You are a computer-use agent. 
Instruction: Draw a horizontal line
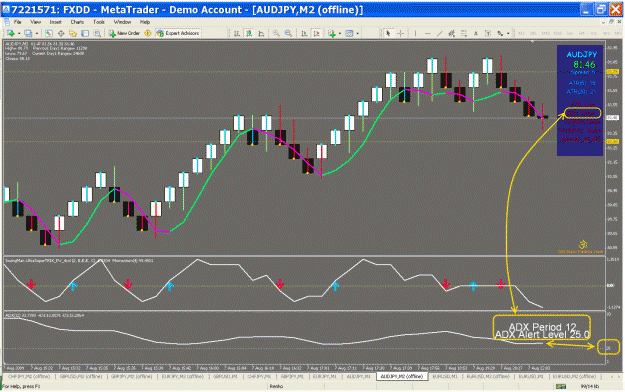click(x=427, y=33)
